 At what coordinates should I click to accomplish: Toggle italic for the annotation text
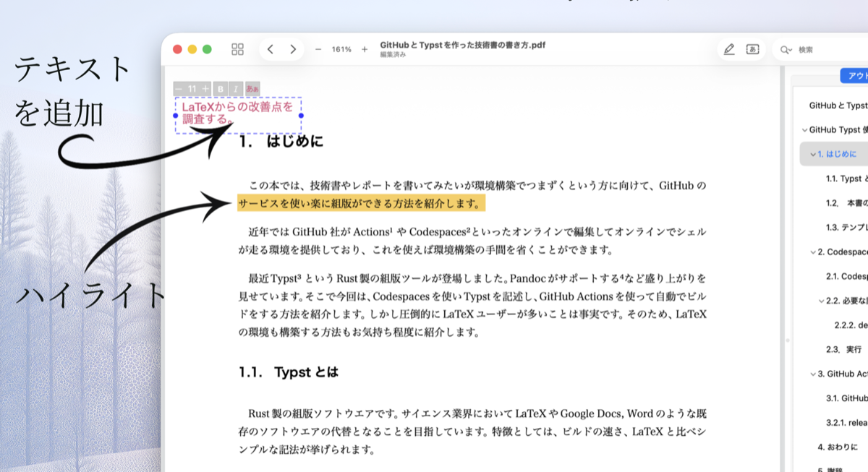tap(236, 88)
